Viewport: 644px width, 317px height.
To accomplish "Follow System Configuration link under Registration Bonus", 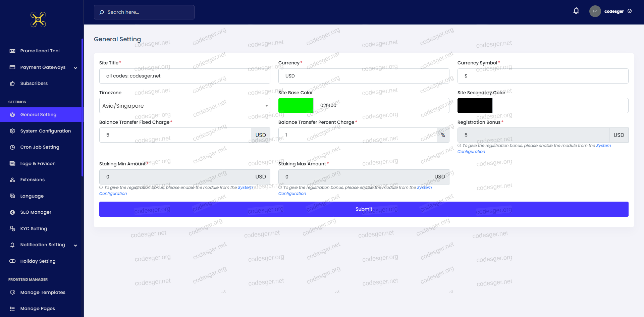I will coord(603,146).
